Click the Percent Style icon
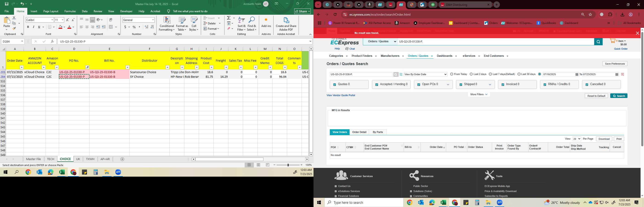 pos(134,27)
